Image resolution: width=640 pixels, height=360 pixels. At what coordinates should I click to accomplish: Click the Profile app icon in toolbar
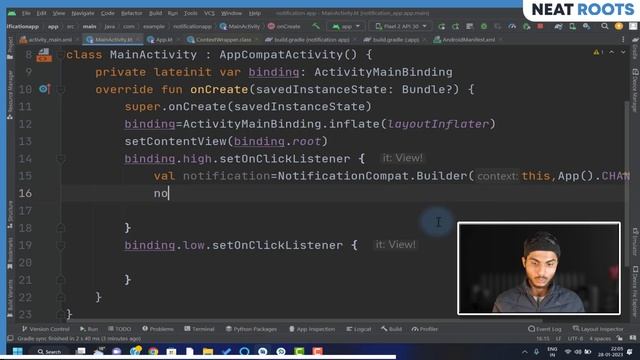tap(512, 26)
